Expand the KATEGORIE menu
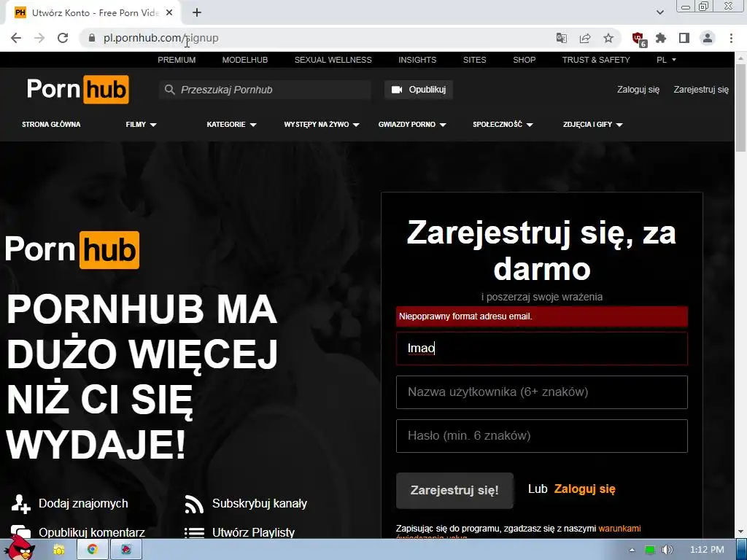This screenshot has width=747, height=560. pos(231,124)
